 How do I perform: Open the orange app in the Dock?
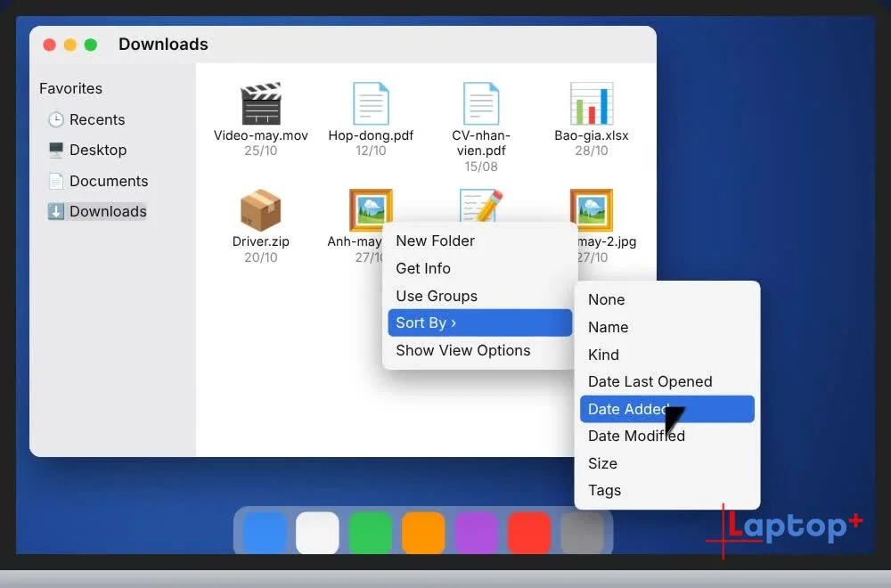pos(422,533)
